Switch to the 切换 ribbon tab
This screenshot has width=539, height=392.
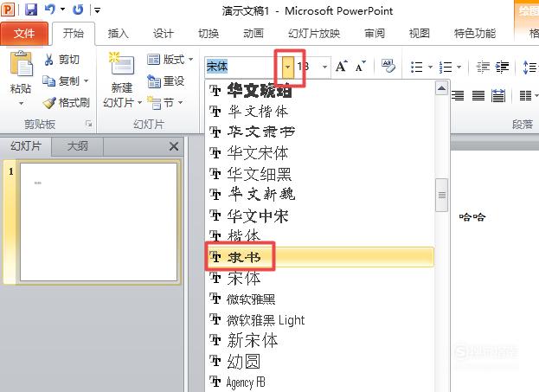tap(209, 34)
